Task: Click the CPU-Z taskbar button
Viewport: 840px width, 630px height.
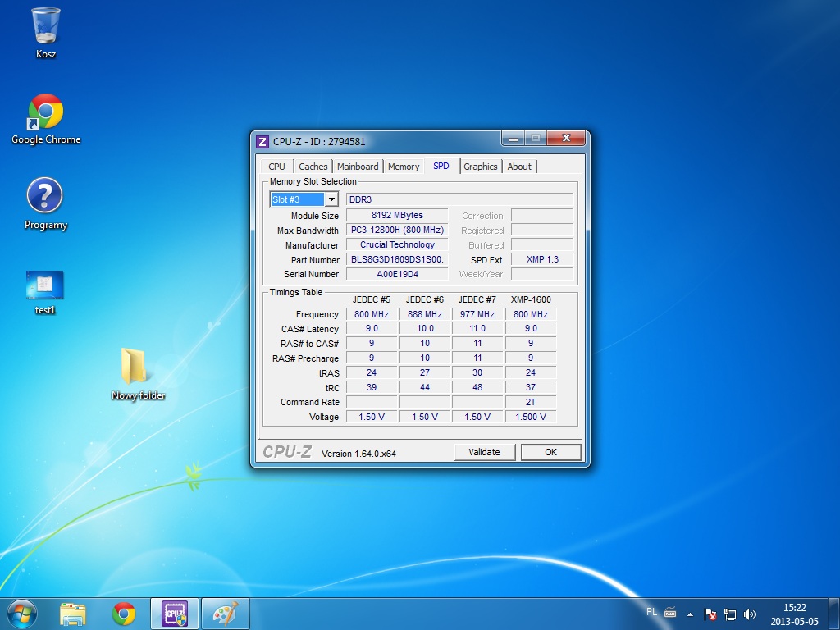Action: point(175,614)
